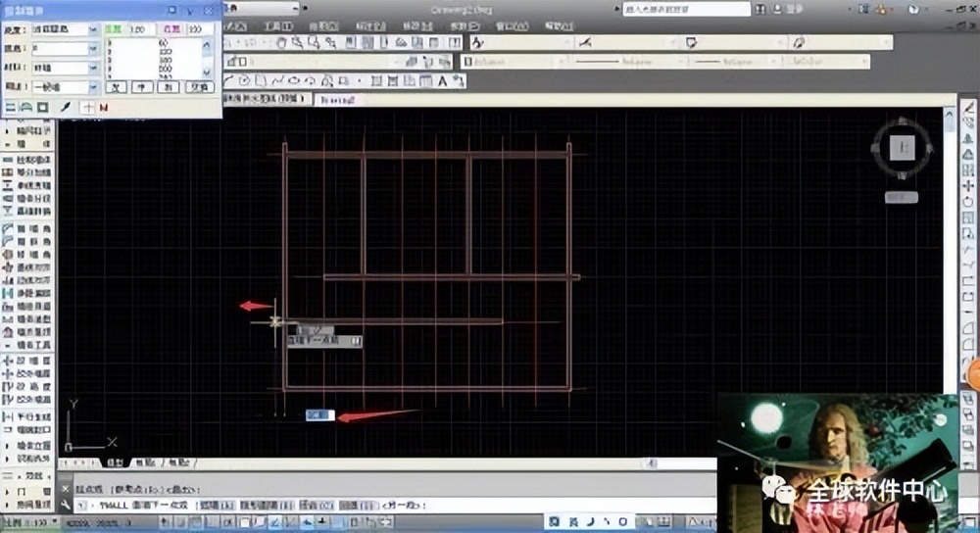Screen dimensions: 980x533
Task: Open the first dropdown in wall dialog
Action: click(x=94, y=29)
